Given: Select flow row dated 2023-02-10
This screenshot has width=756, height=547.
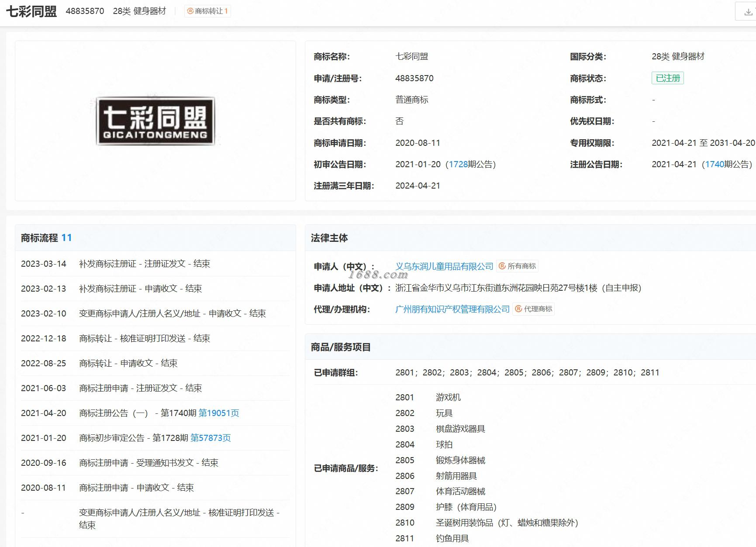Looking at the screenshot, I should (155, 313).
